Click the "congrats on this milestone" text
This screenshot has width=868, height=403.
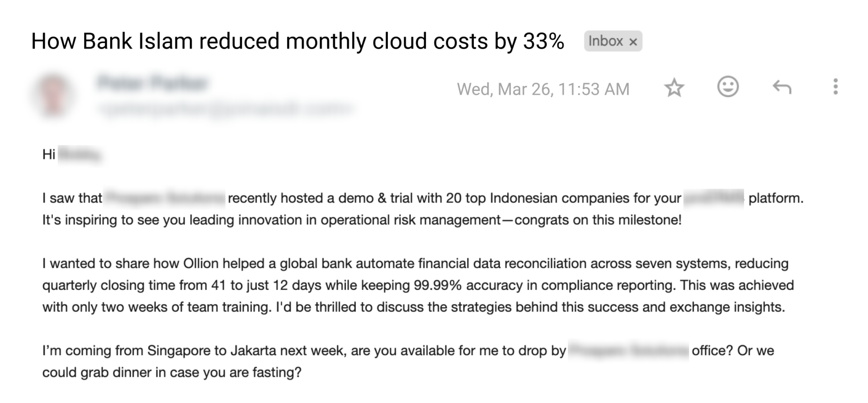tap(598, 220)
